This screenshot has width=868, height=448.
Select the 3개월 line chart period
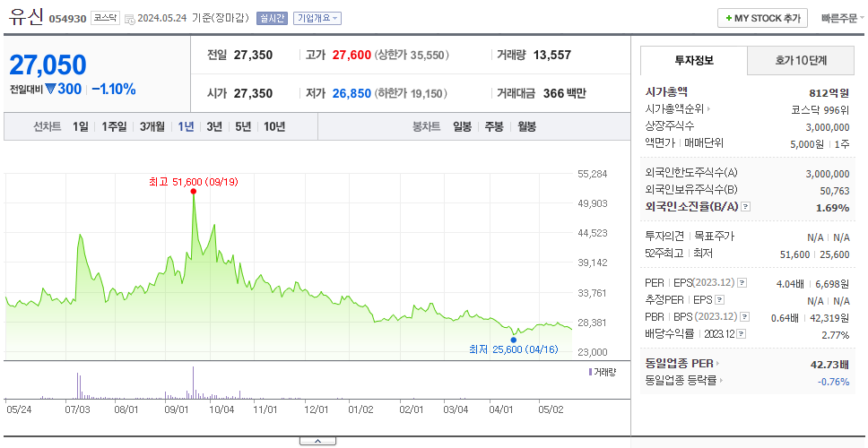pyautogui.click(x=152, y=126)
